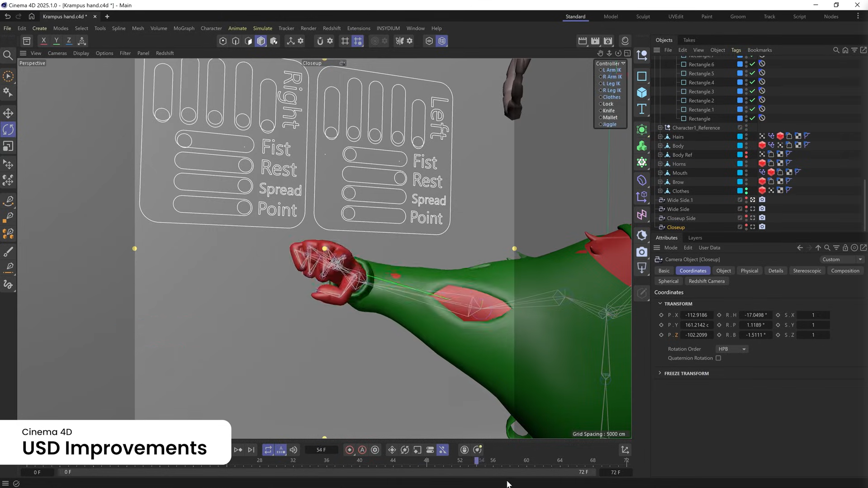Select the Scale tool in left toolbar

click(x=8, y=147)
